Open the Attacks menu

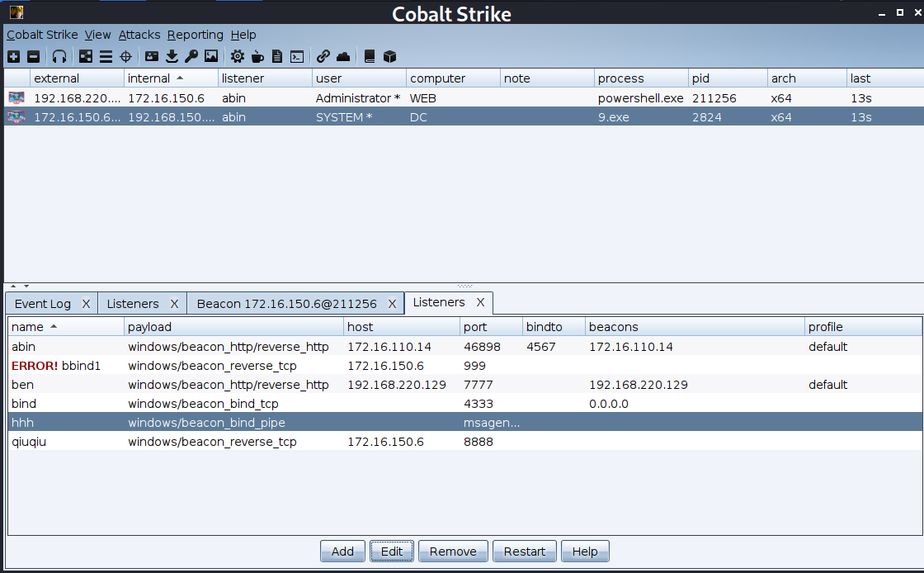pyautogui.click(x=139, y=35)
